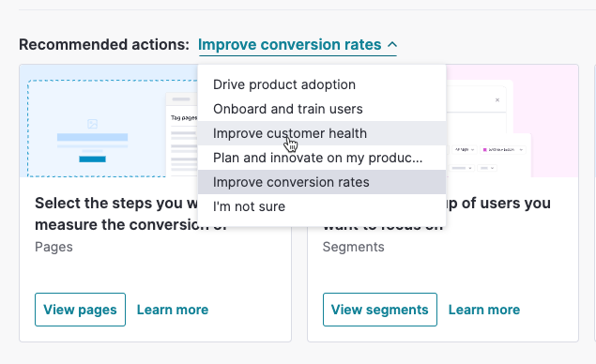Click the Segments label under card title
Screen dimensions: 596x364
point(354,247)
